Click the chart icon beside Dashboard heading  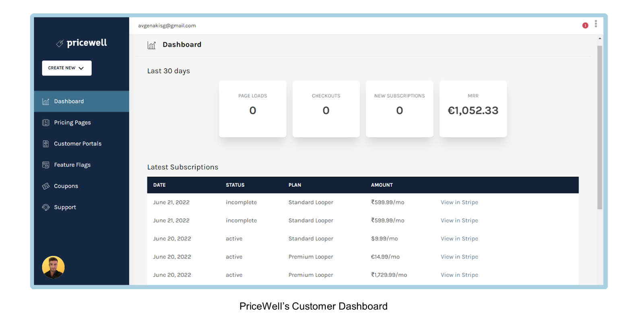[151, 45]
